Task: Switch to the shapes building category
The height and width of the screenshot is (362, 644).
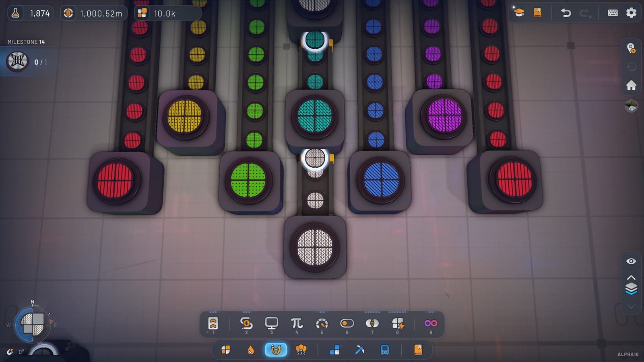Action: point(226,350)
